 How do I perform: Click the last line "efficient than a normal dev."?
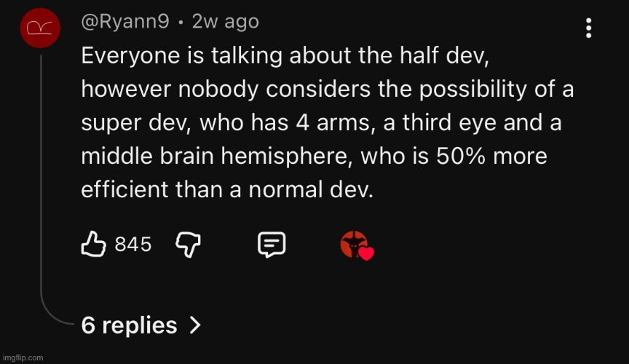tap(226, 191)
